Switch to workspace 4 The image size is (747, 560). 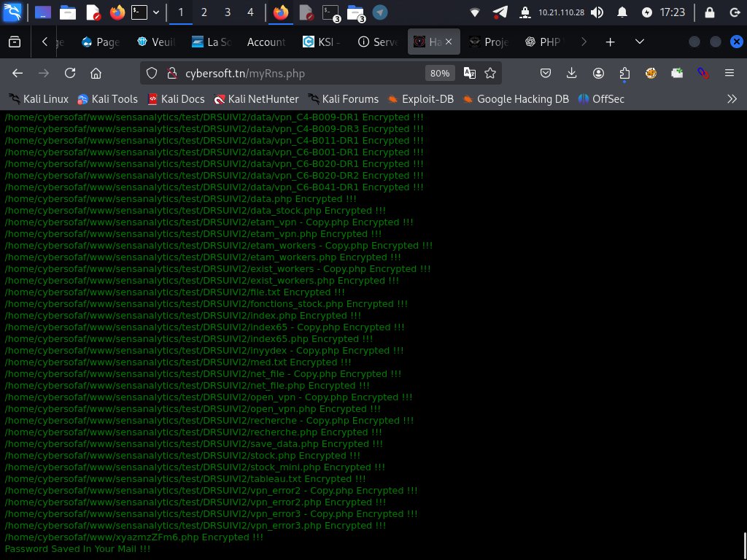[x=251, y=12]
